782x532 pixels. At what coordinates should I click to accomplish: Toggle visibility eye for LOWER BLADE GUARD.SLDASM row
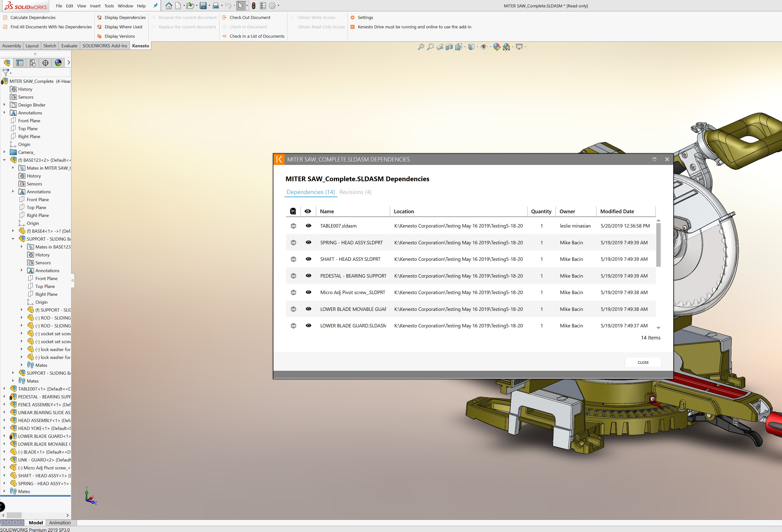click(308, 326)
